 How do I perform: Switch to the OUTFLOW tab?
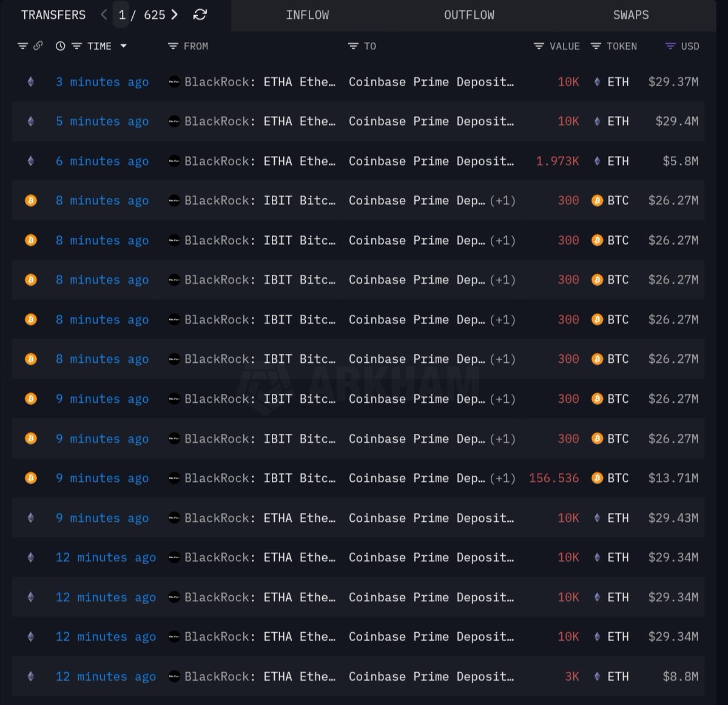469,15
